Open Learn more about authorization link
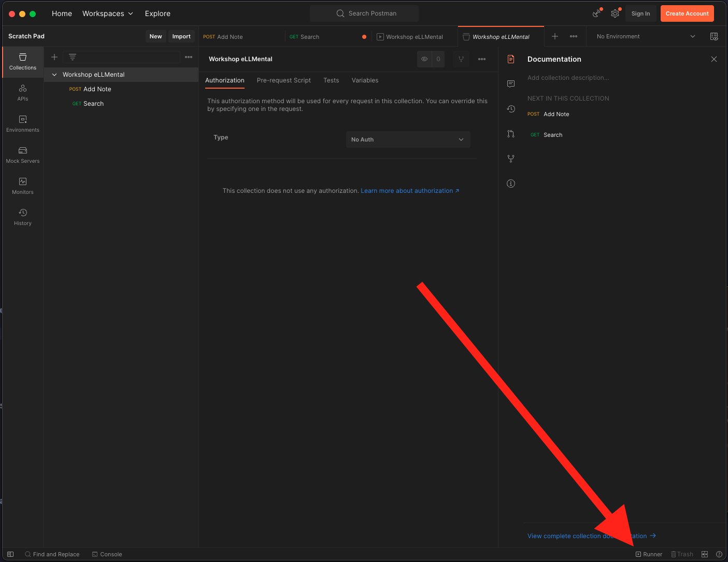Viewport: 728px width, 562px height. (x=410, y=191)
